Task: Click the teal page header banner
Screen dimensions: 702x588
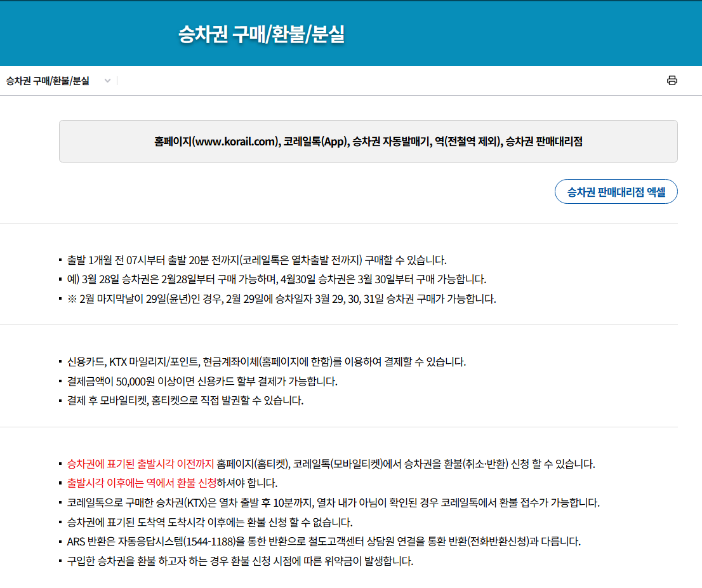Action: (351, 33)
